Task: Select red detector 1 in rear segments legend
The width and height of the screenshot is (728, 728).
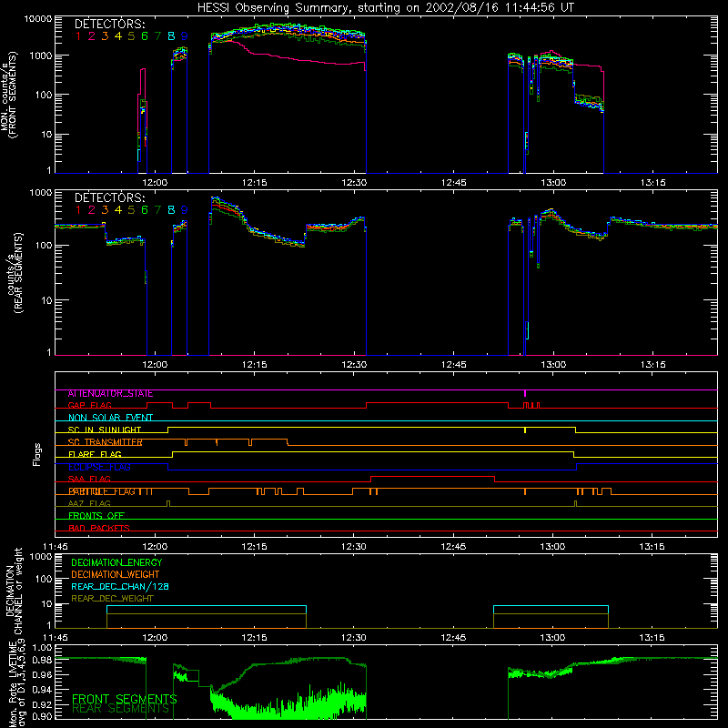Action: (78, 210)
